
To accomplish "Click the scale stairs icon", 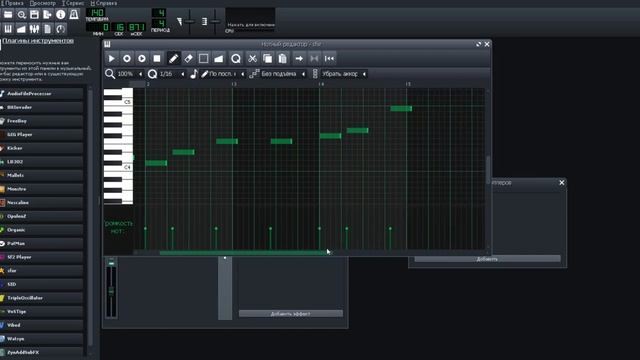I will (254, 74).
